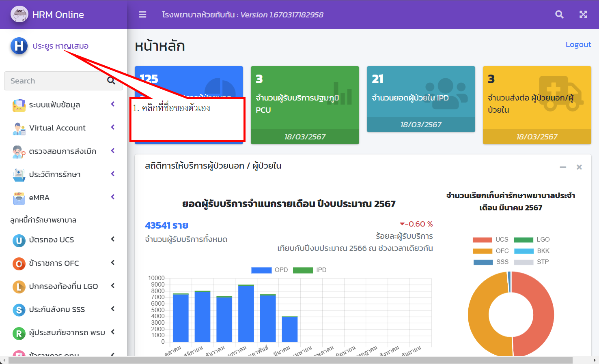Open the user menu ประยูร หาญเสมอ
Screen dimensions: 599x364
[x=60, y=46]
